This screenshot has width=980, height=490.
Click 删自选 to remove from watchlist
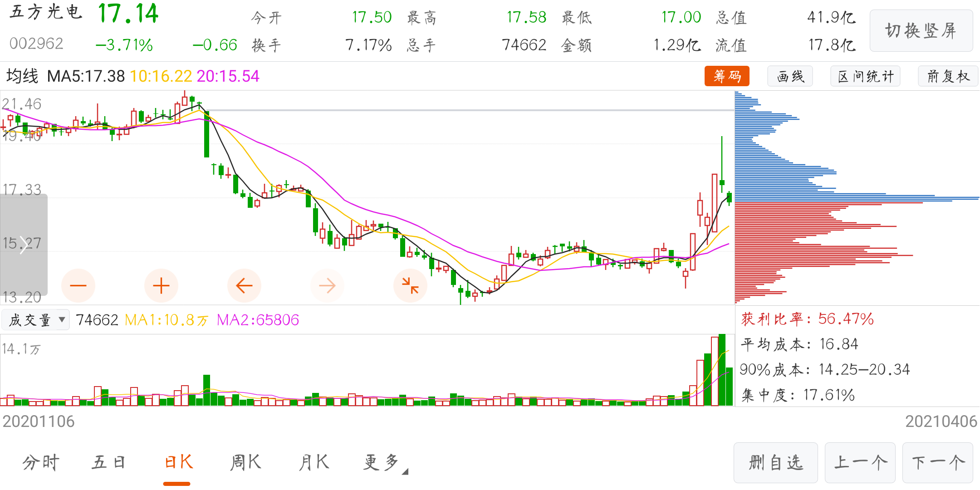[x=776, y=463]
